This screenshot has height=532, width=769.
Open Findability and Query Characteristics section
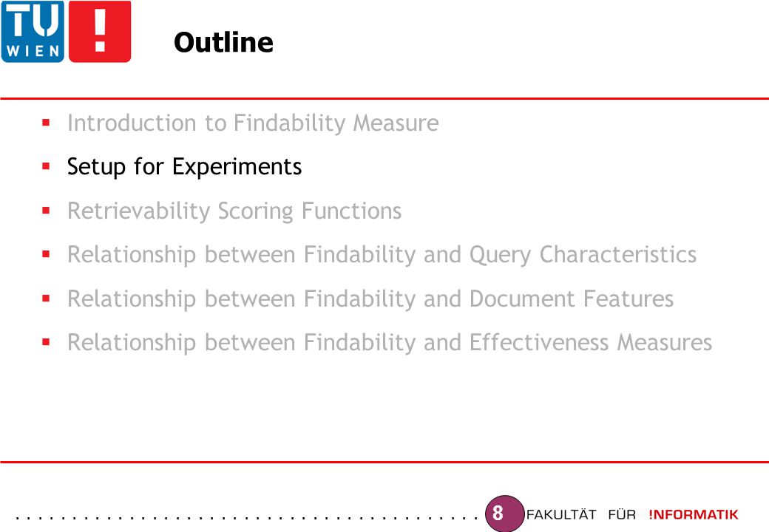(x=382, y=255)
